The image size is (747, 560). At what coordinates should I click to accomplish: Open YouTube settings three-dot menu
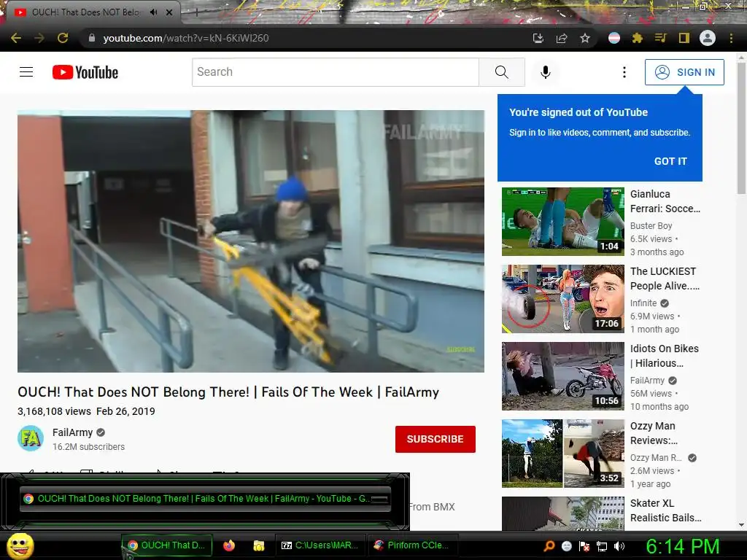624,72
